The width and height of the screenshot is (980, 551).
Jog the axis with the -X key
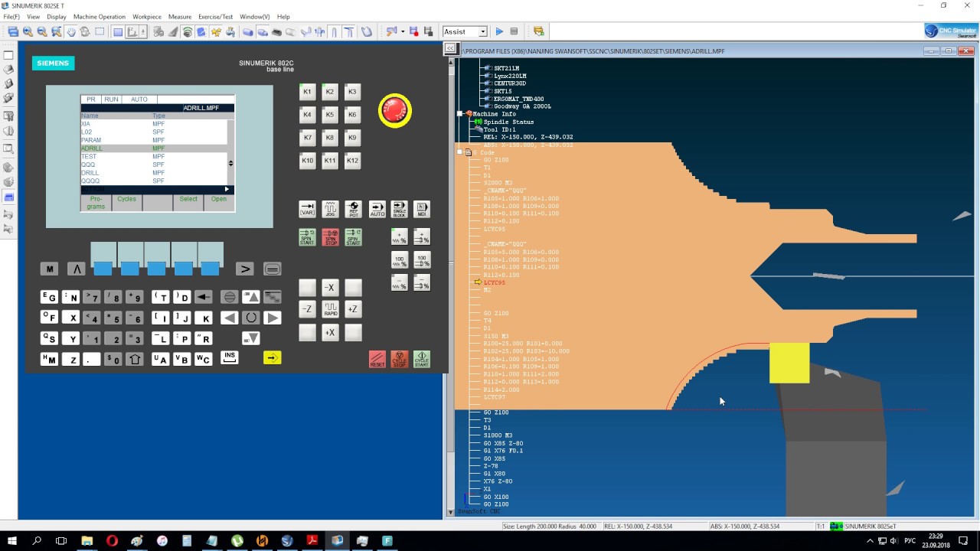330,288
